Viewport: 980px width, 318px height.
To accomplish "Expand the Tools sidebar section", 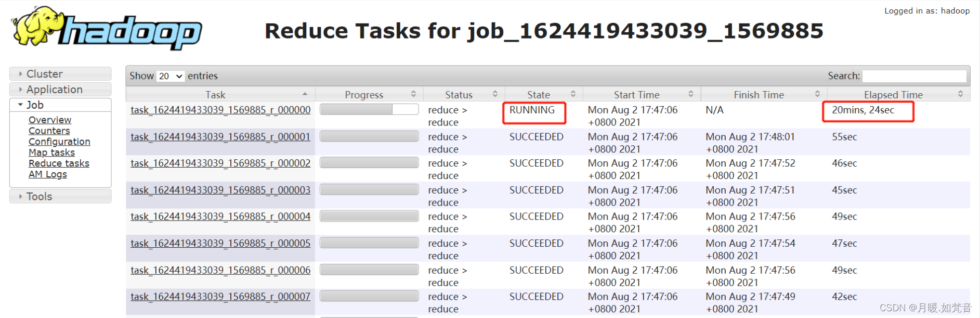I will click(60, 196).
